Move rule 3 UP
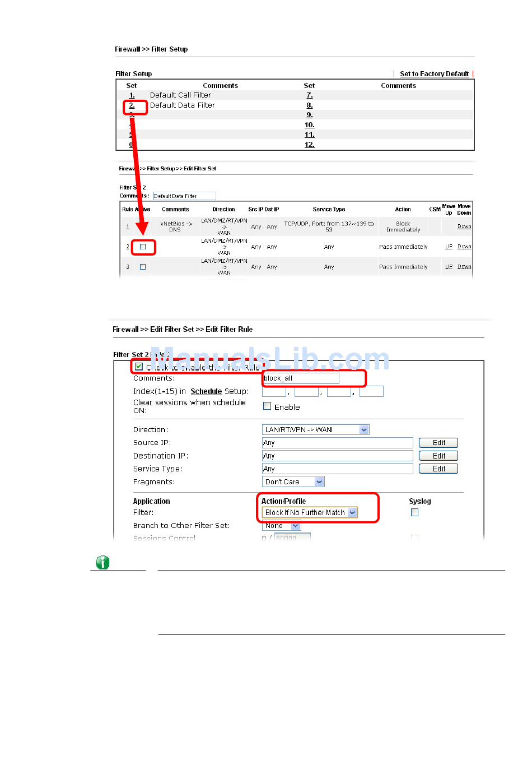Screen dimensions: 532x778 coord(449,267)
